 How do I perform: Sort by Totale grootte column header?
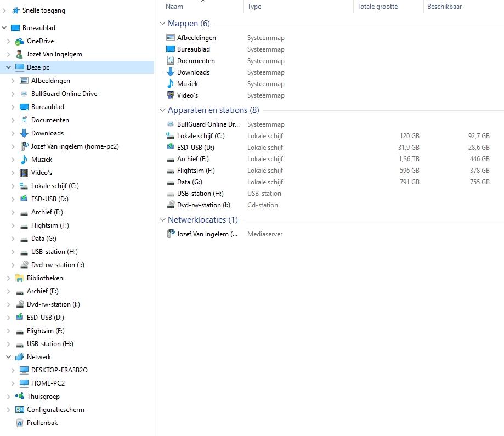point(377,7)
